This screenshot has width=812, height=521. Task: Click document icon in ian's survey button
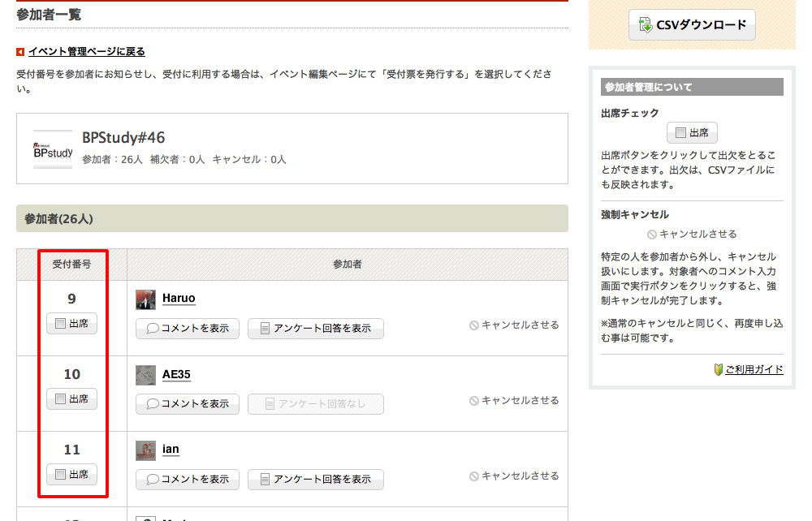point(265,480)
